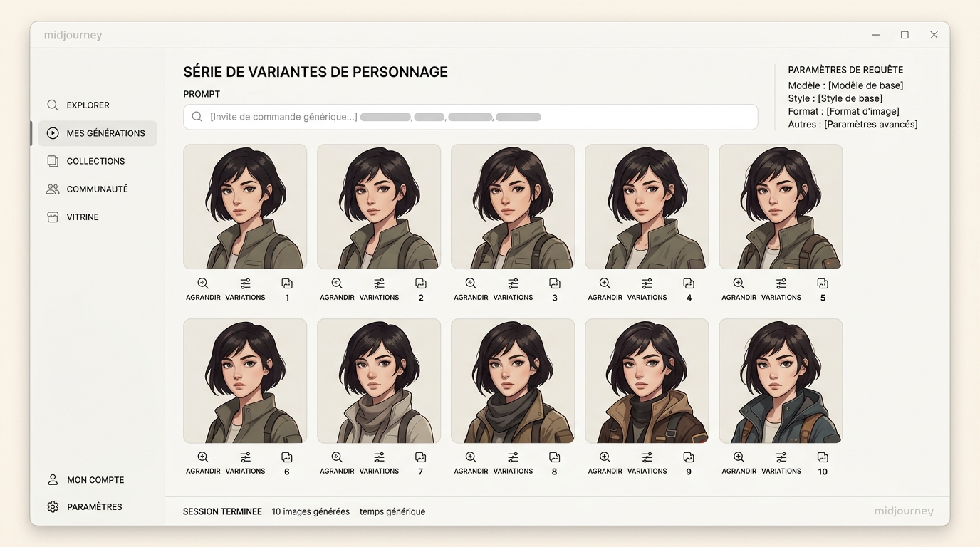
Task: Select Mes Générations in the sidebar
Action: [97, 133]
